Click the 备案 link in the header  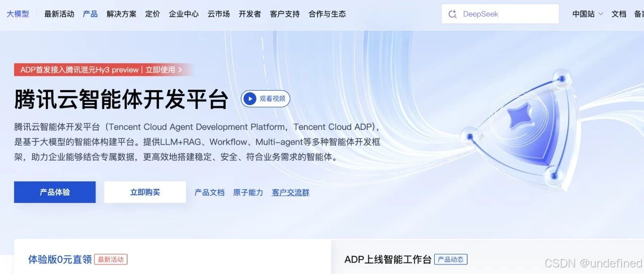click(639, 14)
